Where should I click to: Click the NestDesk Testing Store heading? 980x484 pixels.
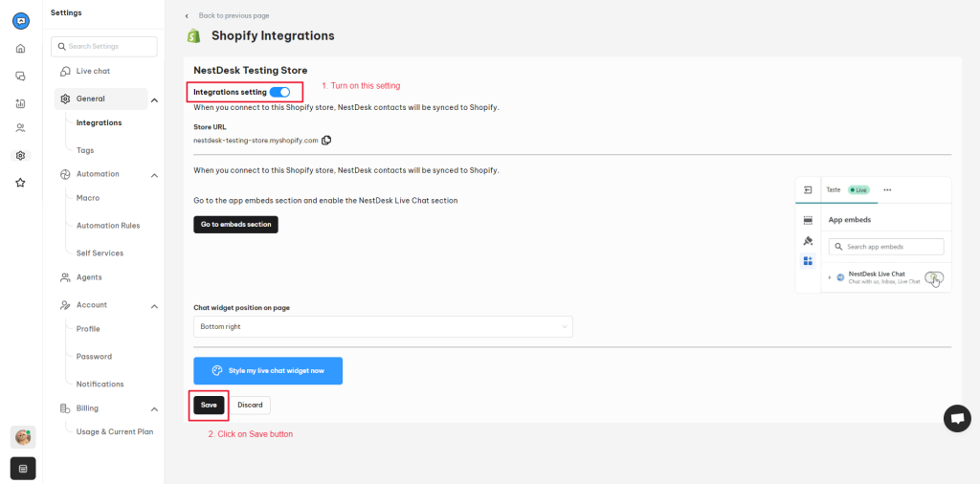251,71
